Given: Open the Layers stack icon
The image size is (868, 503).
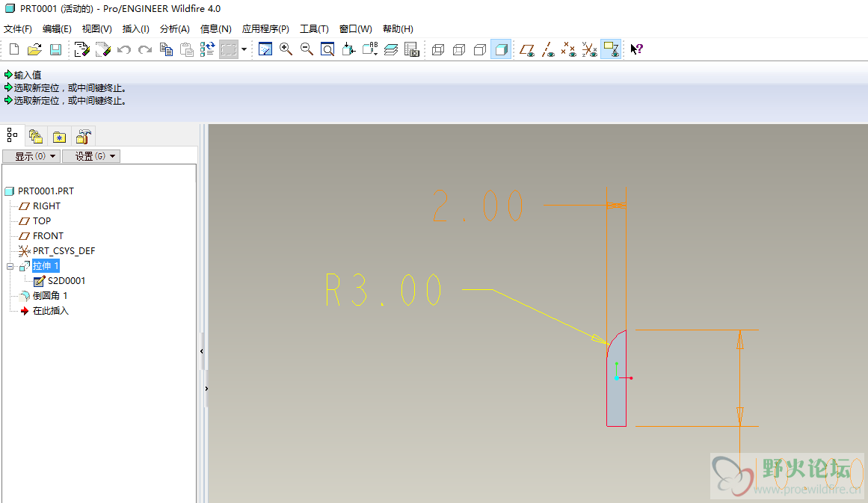Looking at the screenshot, I should point(390,50).
